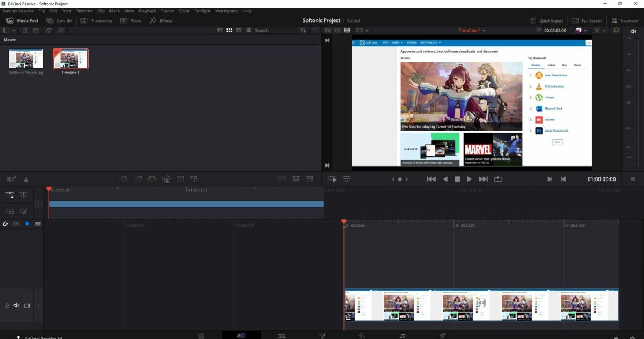Jump to the previous clip
Viewport: 644px width, 339px height.
431,179
